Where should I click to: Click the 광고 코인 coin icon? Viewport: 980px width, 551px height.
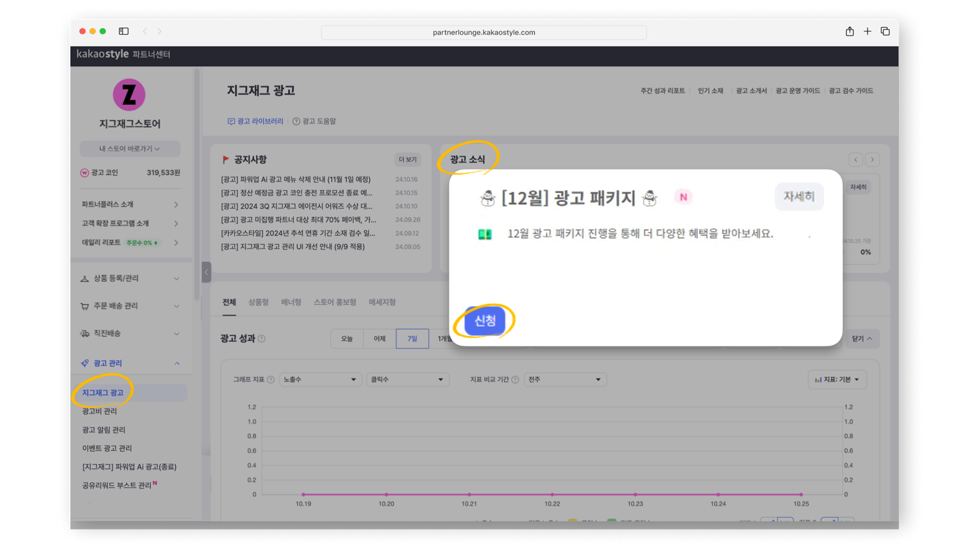pyautogui.click(x=84, y=173)
